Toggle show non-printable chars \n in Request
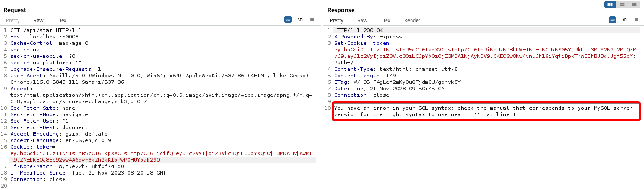The height and width of the screenshot is (190, 644). pyautogui.click(x=300, y=19)
